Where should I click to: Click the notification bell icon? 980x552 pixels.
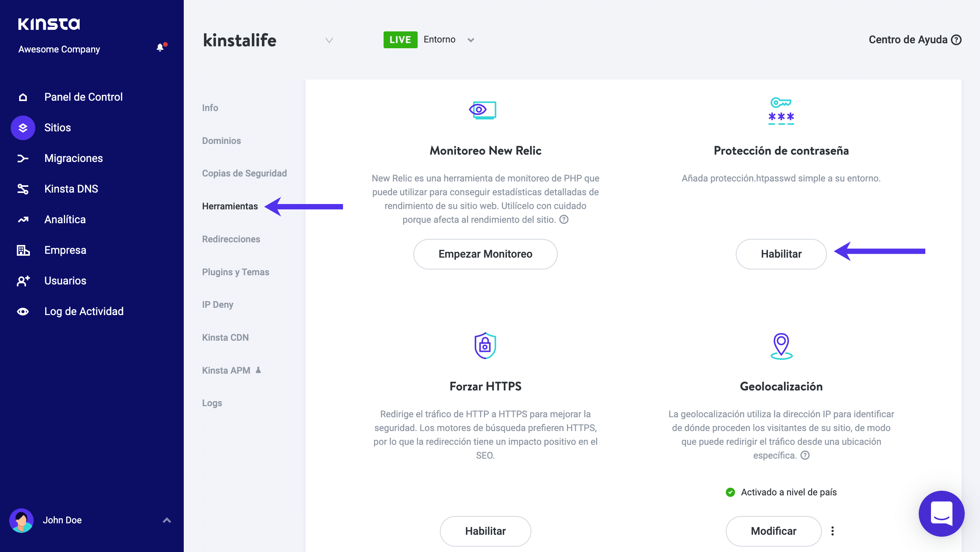160,47
